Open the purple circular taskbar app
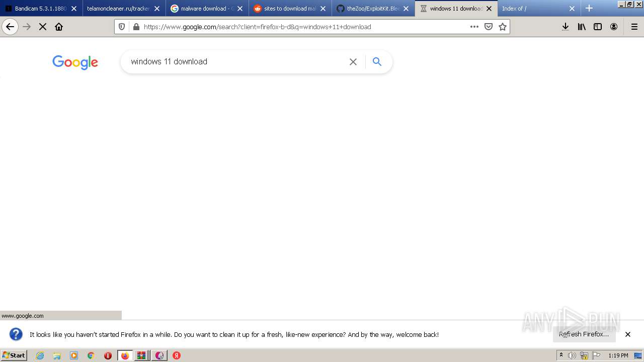Viewport: 644px width, 362px height. pos(159,355)
